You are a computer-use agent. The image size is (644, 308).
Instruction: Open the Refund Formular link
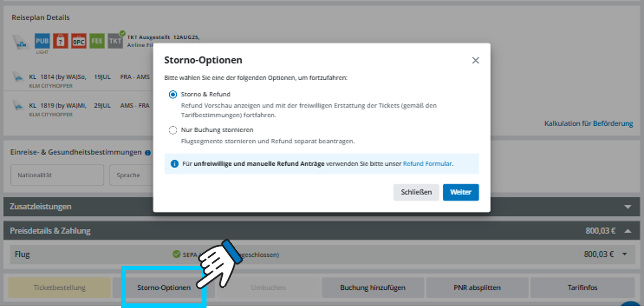427,164
